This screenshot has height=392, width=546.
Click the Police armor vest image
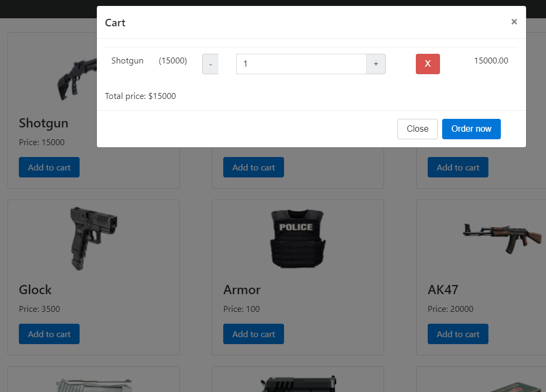(x=297, y=238)
